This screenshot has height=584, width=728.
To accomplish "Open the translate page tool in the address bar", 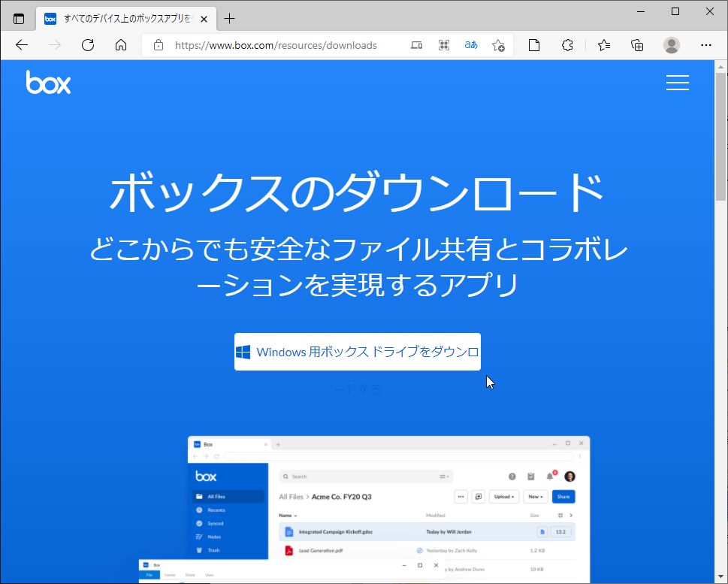I will 470,45.
